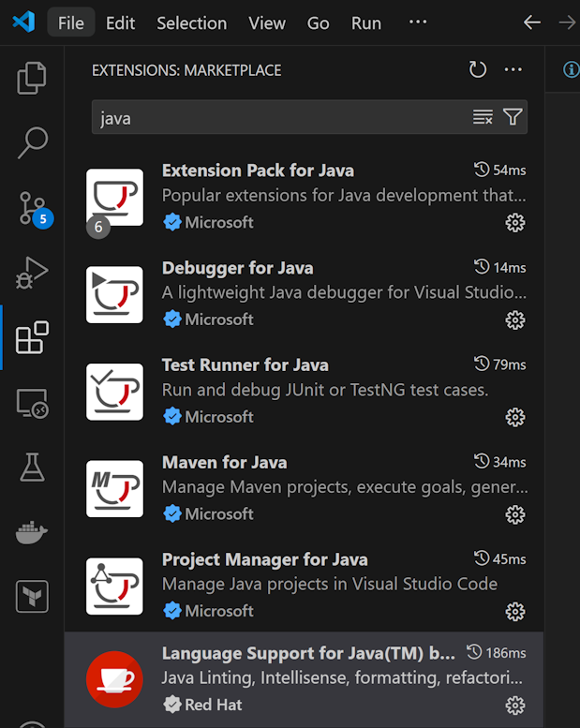Click the 79ms activation time indicator

tap(500, 364)
